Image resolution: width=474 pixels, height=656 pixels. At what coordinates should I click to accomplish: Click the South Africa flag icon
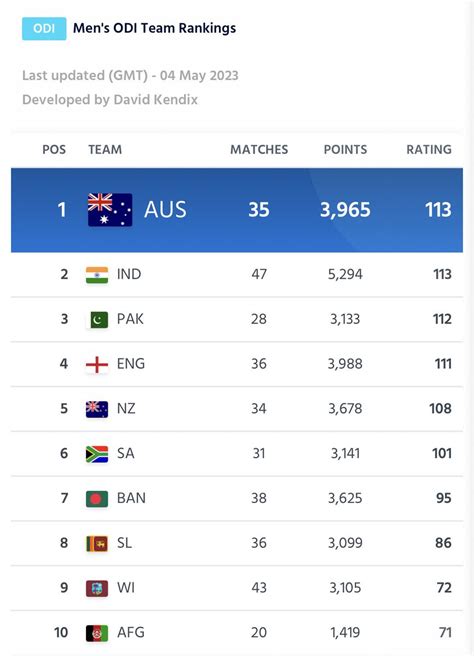coord(97,454)
